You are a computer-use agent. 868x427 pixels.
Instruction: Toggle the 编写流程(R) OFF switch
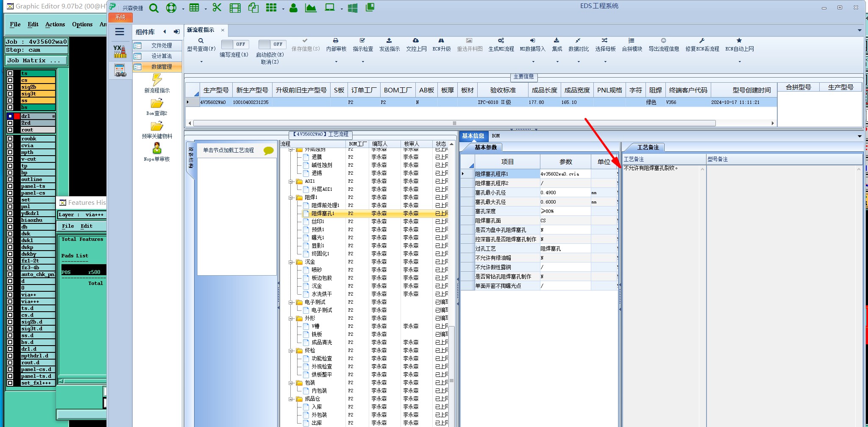[235, 44]
